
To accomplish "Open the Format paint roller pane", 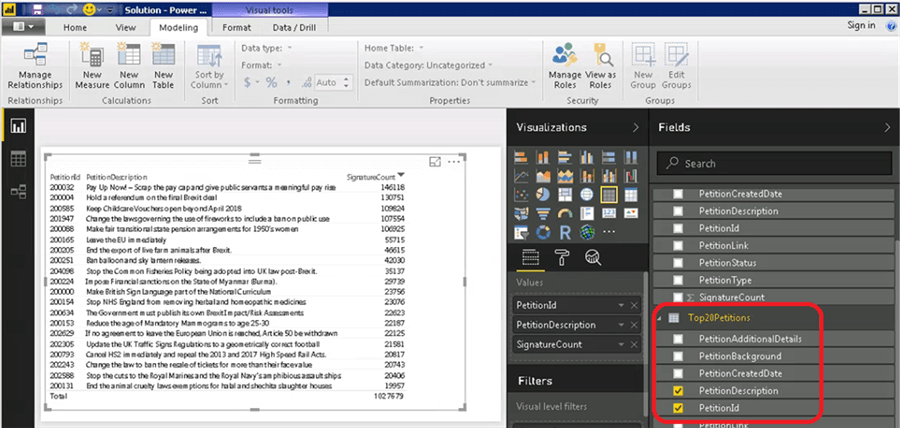I will pos(562,258).
